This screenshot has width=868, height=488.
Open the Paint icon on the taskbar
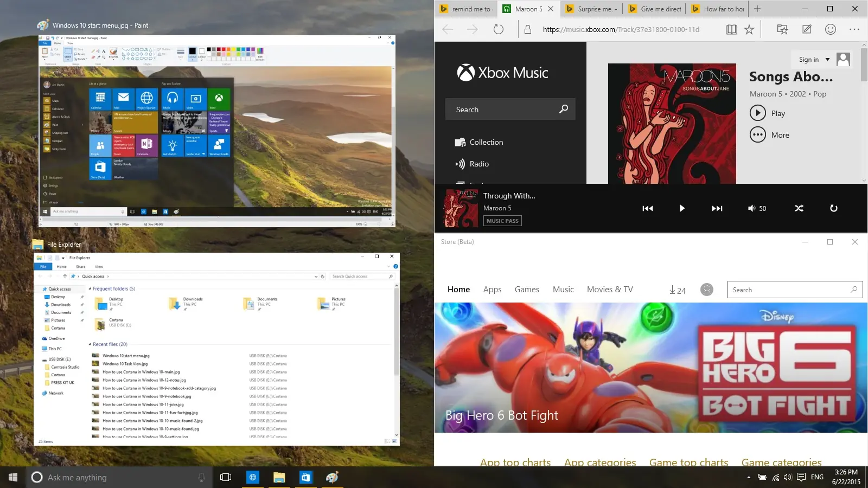coord(332,477)
